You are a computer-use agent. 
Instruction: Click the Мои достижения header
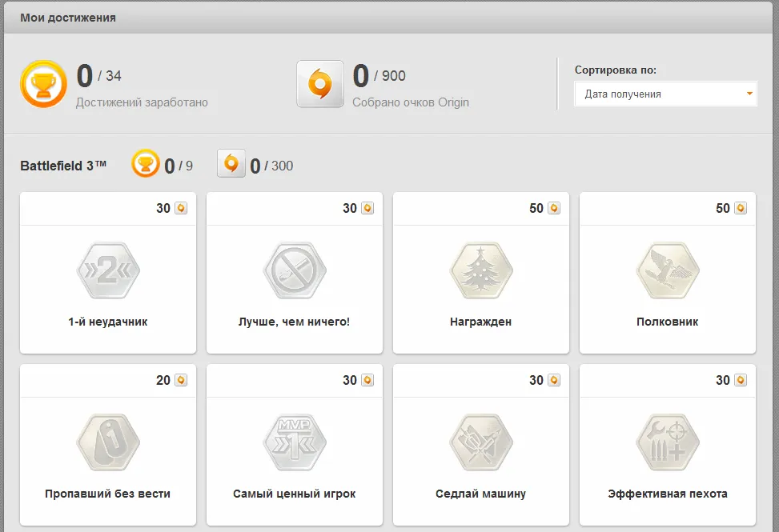[68, 18]
